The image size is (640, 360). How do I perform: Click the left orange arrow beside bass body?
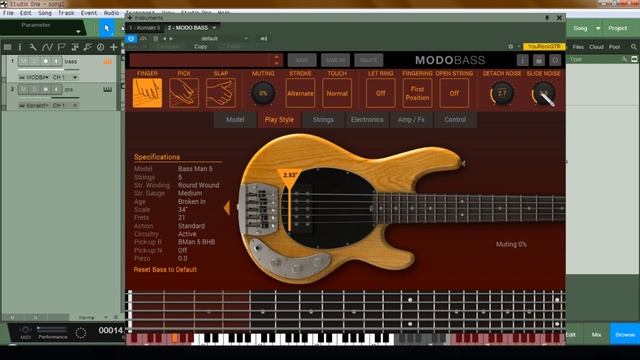[x=227, y=208]
